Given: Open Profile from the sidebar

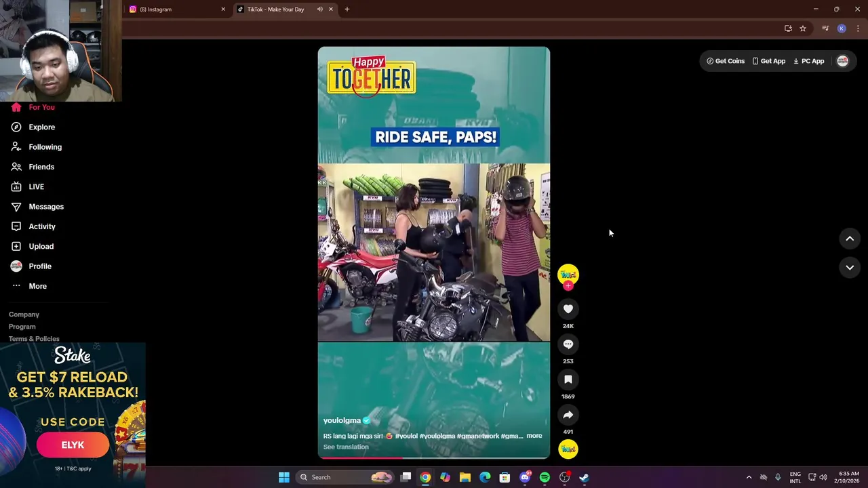Looking at the screenshot, I should coord(31,266).
